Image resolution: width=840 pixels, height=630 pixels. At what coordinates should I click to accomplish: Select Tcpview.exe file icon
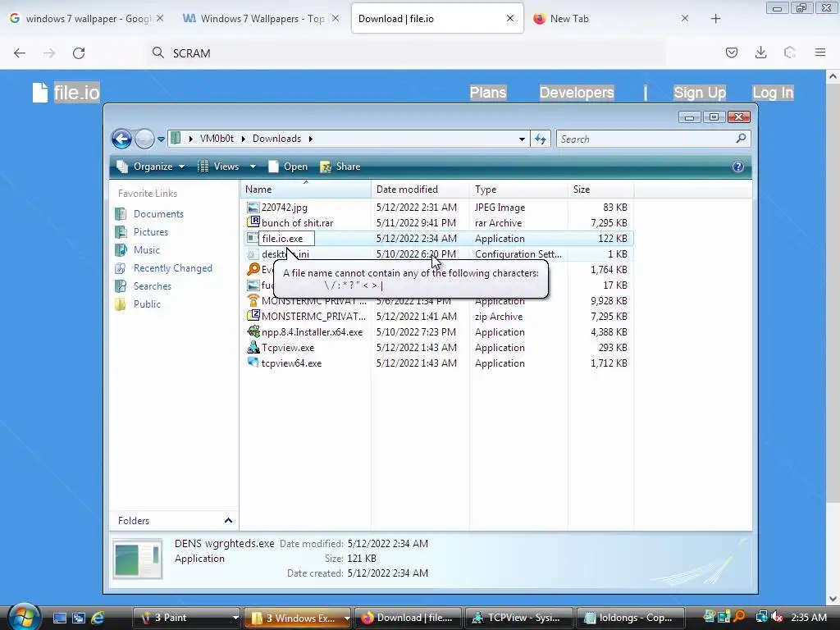[253, 347]
